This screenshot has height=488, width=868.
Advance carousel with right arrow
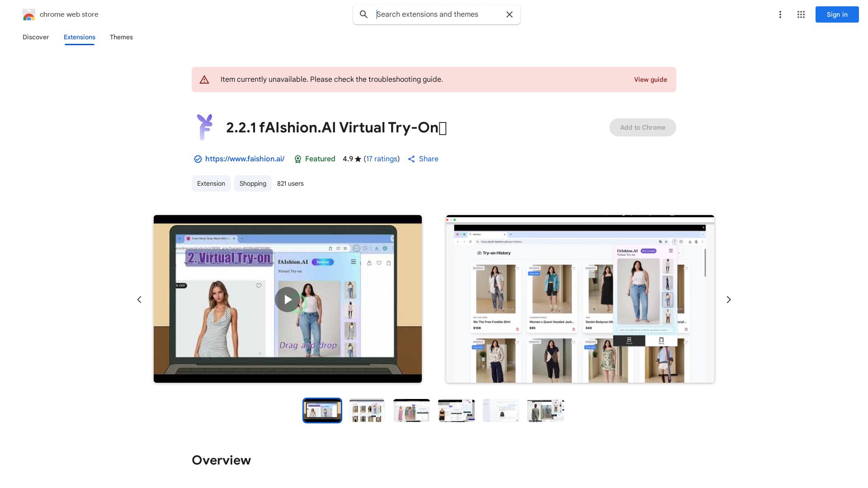(728, 300)
